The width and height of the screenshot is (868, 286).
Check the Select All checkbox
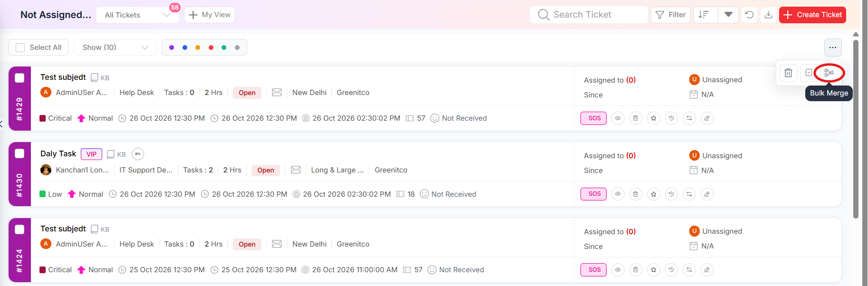pyautogui.click(x=20, y=48)
